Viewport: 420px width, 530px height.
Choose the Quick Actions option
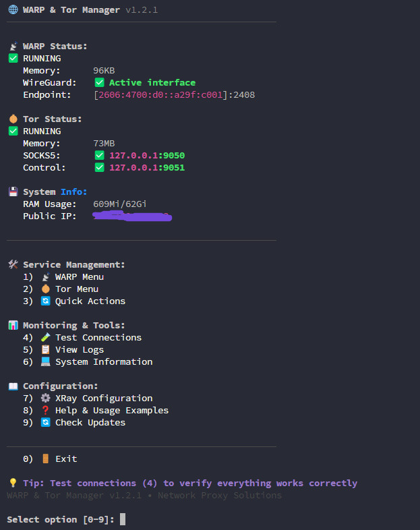pos(90,301)
